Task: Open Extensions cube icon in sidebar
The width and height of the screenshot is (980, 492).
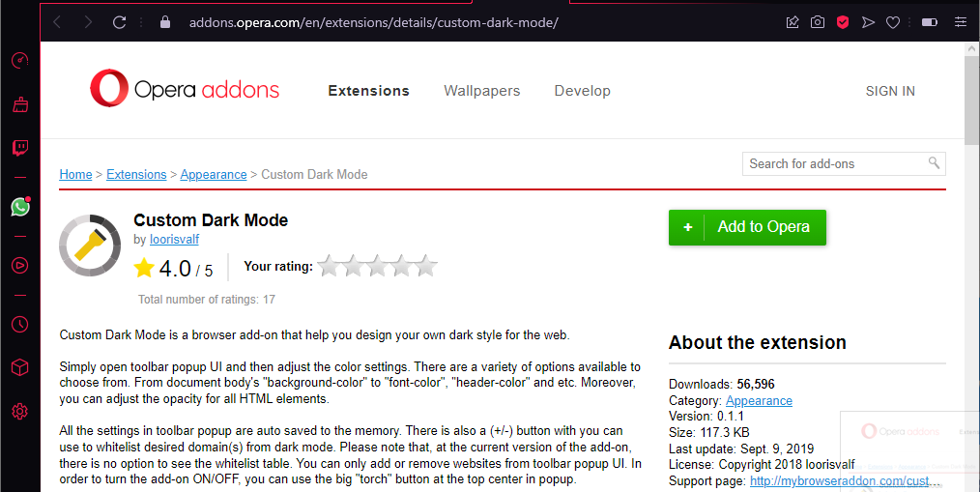Action: pos(20,367)
